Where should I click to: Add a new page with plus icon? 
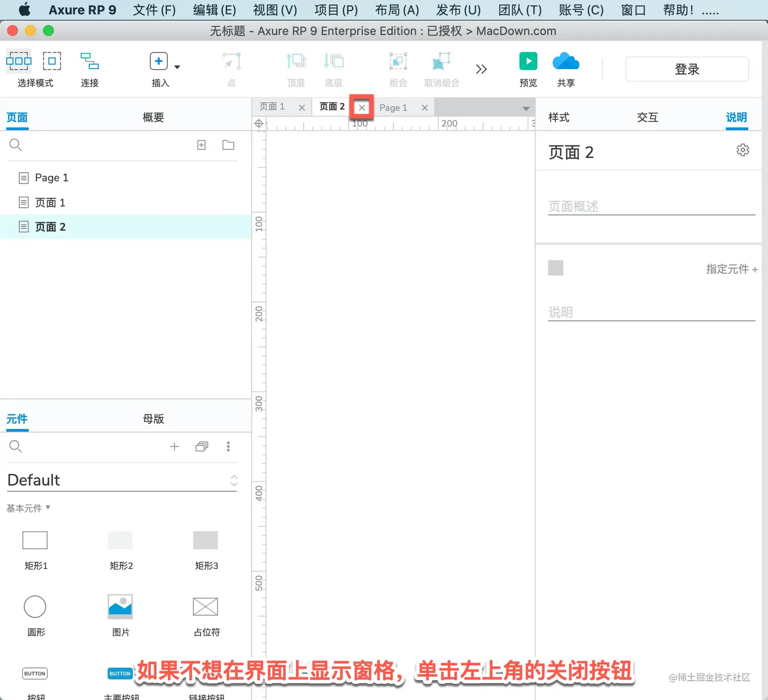[202, 145]
